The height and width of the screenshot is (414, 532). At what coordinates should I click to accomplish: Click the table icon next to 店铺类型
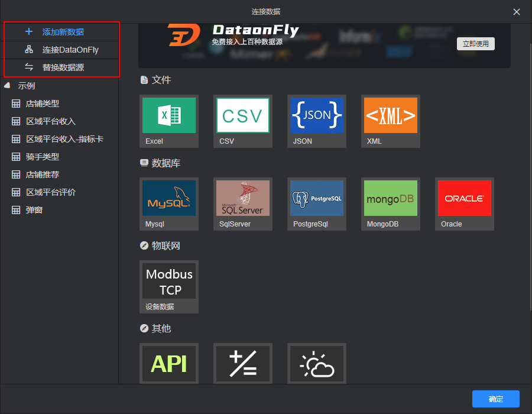(16, 103)
